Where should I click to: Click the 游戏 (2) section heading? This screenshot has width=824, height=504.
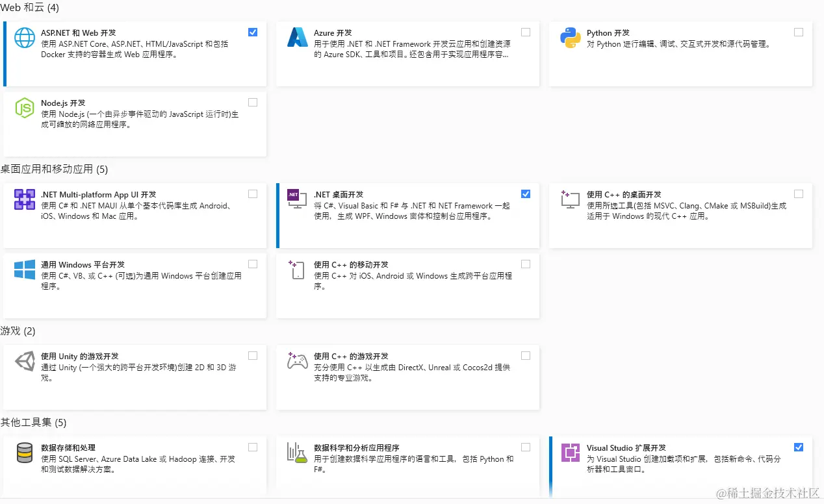(18, 331)
